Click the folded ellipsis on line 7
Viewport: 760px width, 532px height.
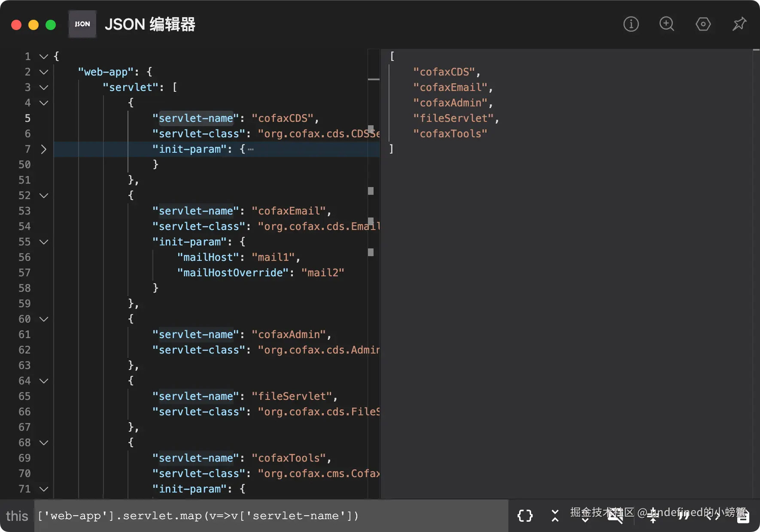coord(251,149)
